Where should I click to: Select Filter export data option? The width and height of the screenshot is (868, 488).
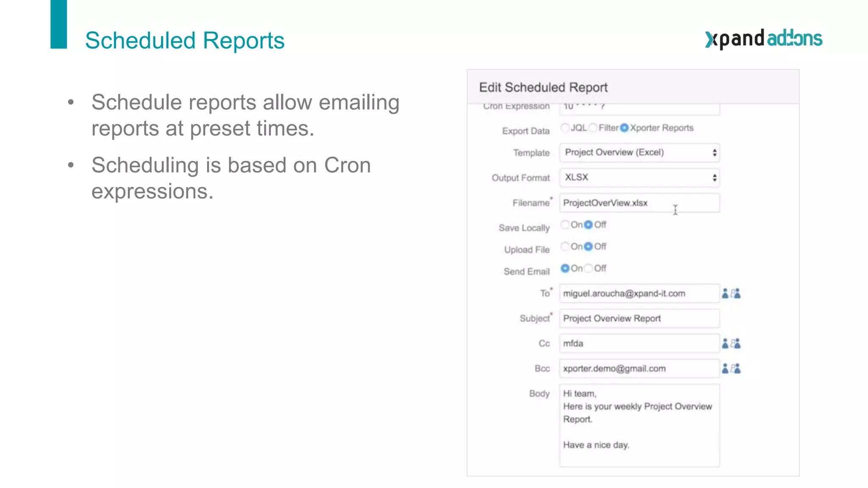[x=593, y=128]
